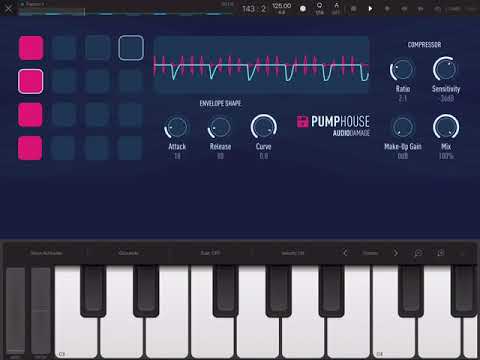Click the square icon right of the magnifier
The height and width of the screenshot is (360, 480).
[440, 253]
